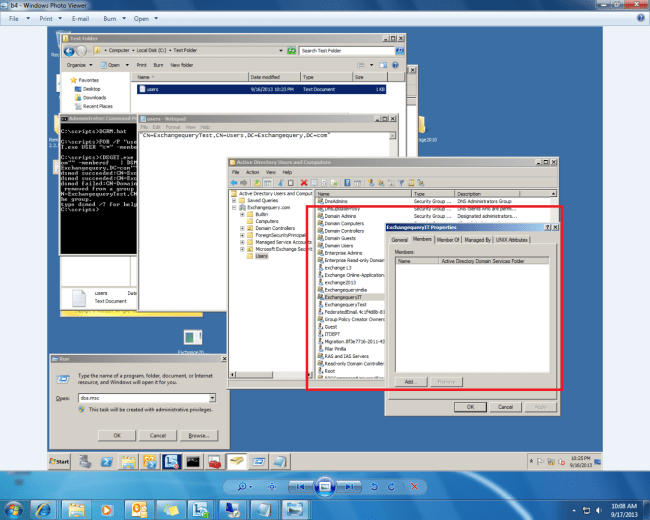The height and width of the screenshot is (520, 650).
Task: Rotate the photo clockwise
Action: (x=391, y=485)
